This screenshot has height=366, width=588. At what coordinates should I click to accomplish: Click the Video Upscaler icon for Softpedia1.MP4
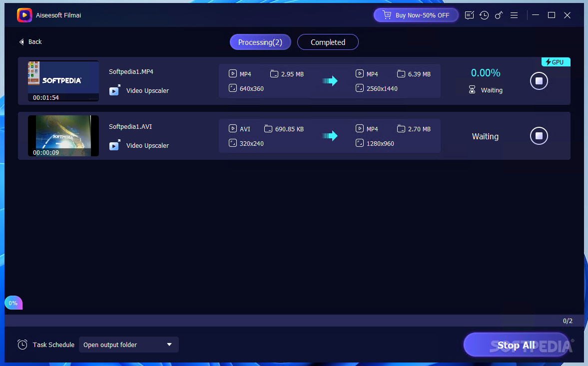[115, 90]
